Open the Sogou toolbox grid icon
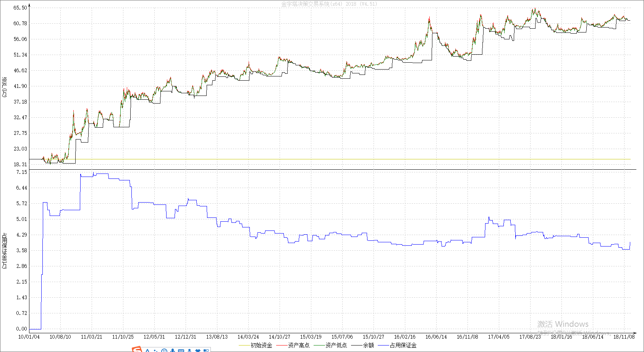The width and height of the screenshot is (644, 352). (206, 350)
